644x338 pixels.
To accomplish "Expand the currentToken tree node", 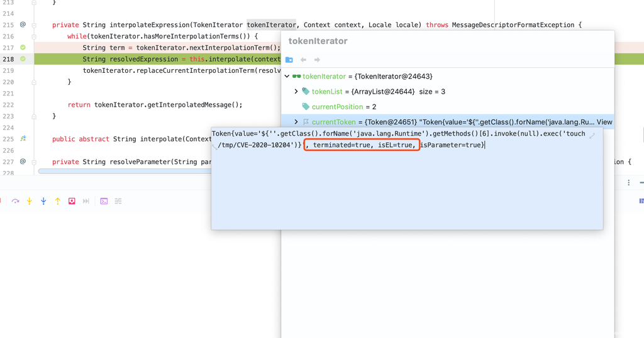I will tap(296, 122).
